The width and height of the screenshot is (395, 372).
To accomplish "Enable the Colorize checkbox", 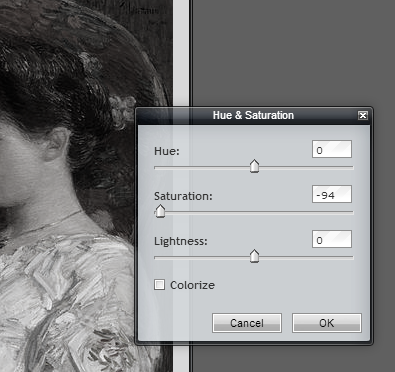I will (159, 285).
